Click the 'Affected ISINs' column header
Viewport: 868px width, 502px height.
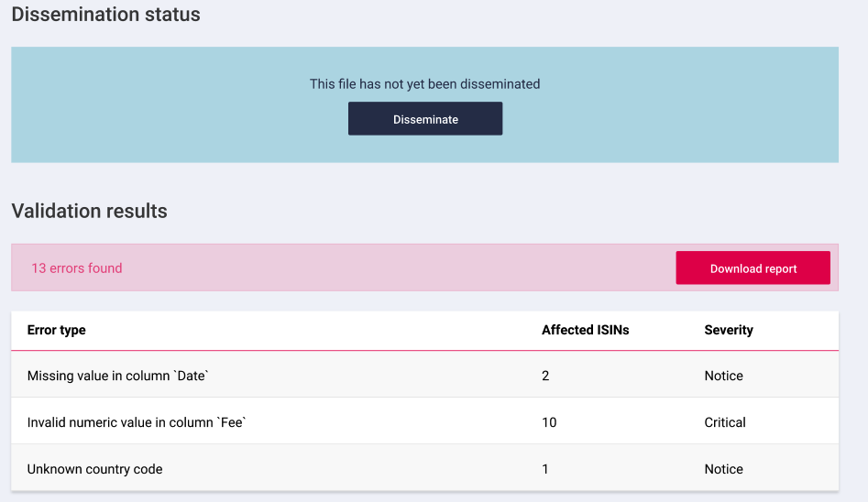pos(585,330)
